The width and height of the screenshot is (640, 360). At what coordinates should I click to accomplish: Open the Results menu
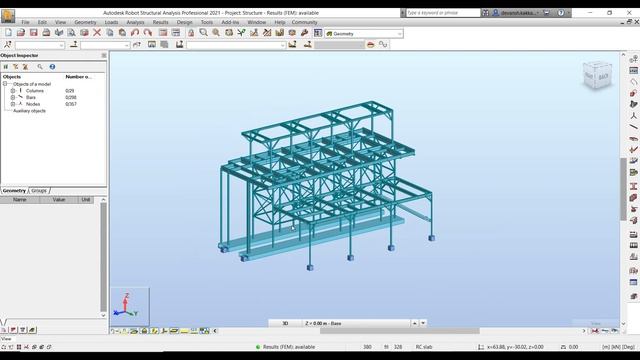point(160,22)
